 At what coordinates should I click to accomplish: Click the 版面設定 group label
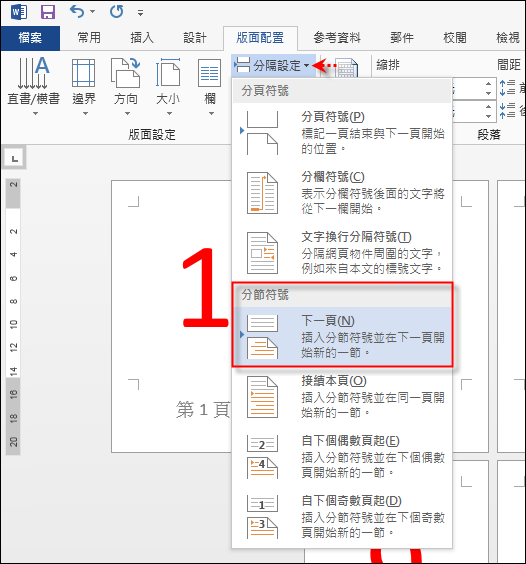[152, 135]
